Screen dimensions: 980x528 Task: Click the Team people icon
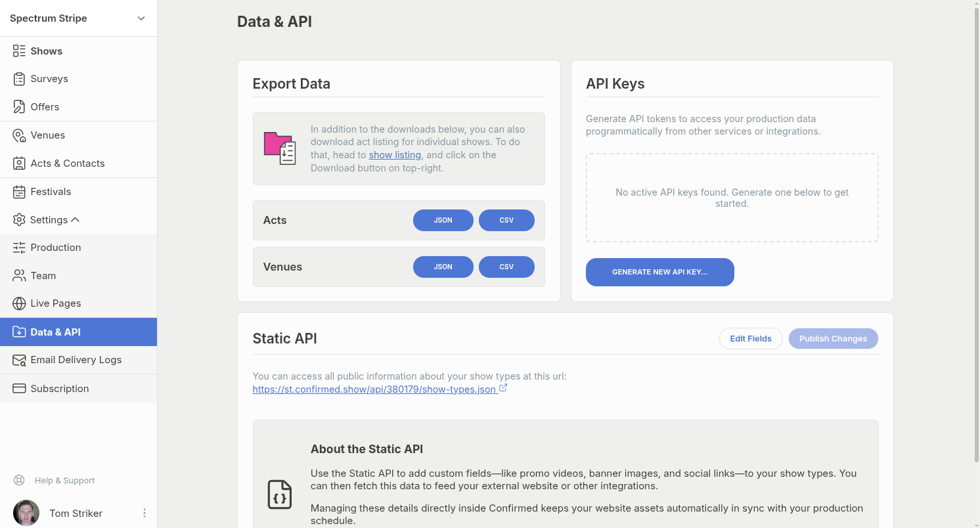click(x=19, y=276)
